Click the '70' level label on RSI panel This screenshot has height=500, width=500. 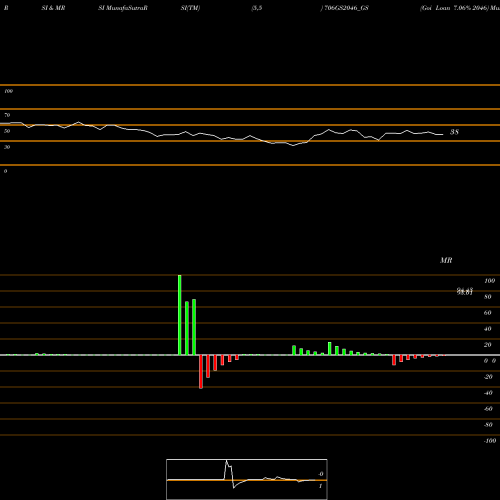pyautogui.click(x=7, y=115)
